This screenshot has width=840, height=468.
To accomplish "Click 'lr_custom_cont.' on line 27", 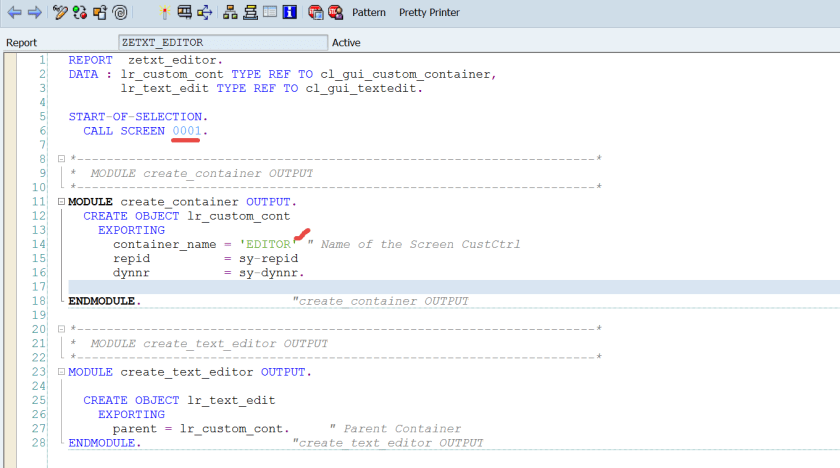I will tap(235, 429).
